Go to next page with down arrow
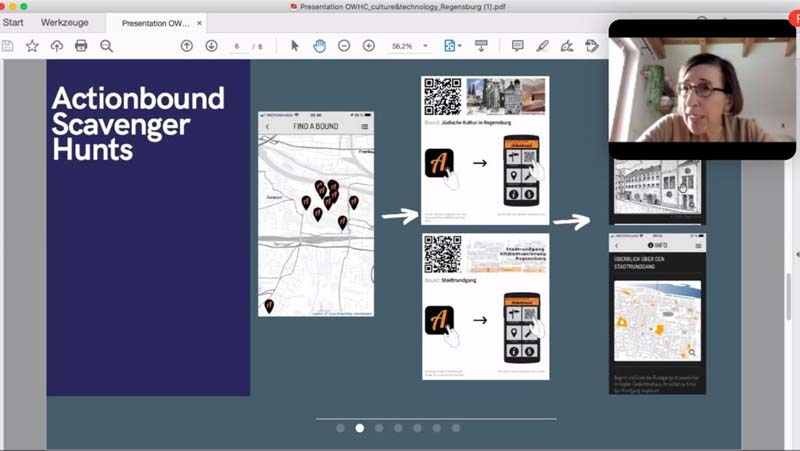Screen dimensions: 800x451 (211, 46)
